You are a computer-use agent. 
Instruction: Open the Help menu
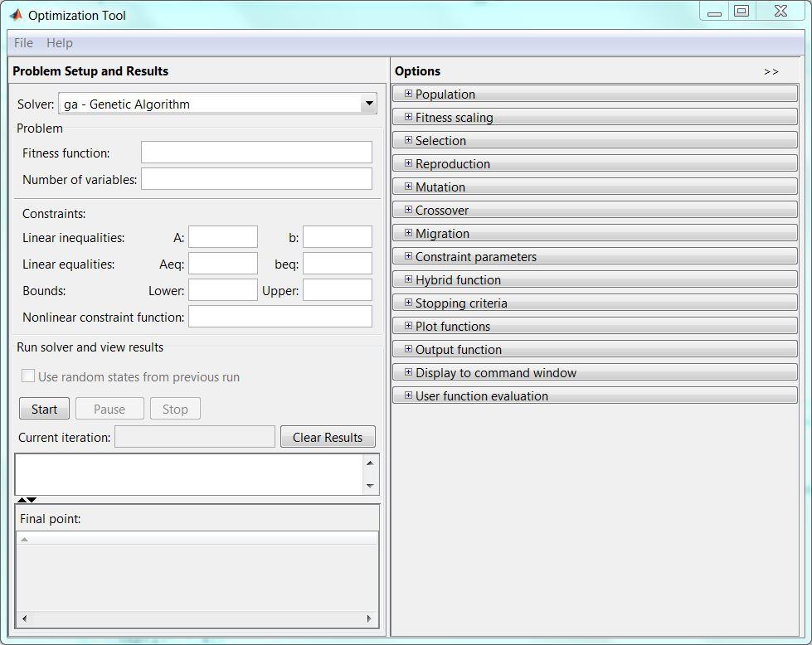[60, 43]
